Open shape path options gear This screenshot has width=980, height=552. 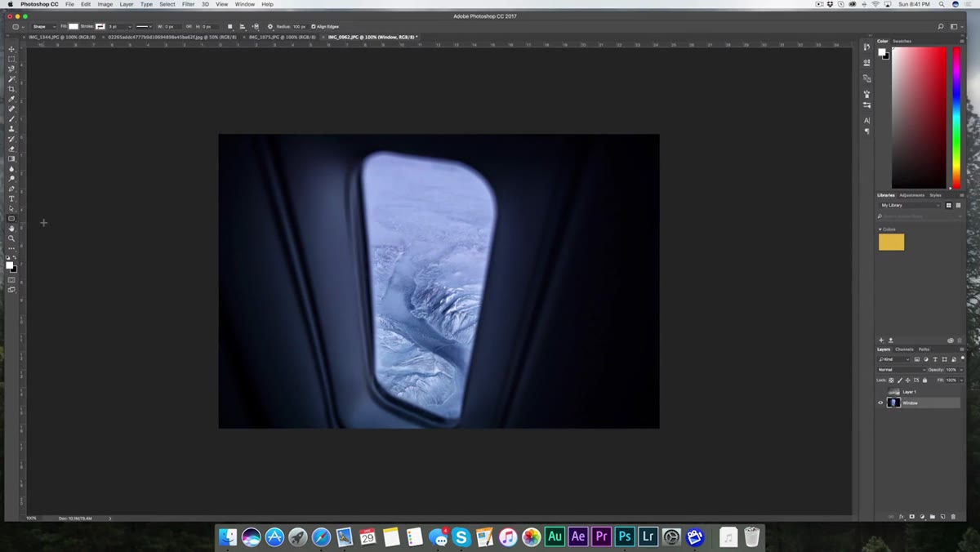click(x=270, y=26)
